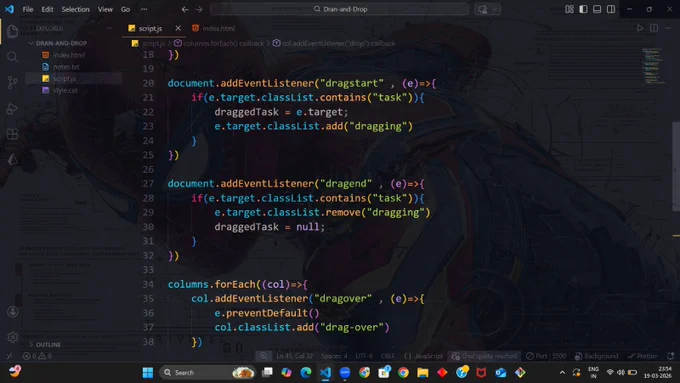Open the Manage gear in activity bar
Image resolution: width=680 pixels, height=383 pixels.
[x=13, y=337]
